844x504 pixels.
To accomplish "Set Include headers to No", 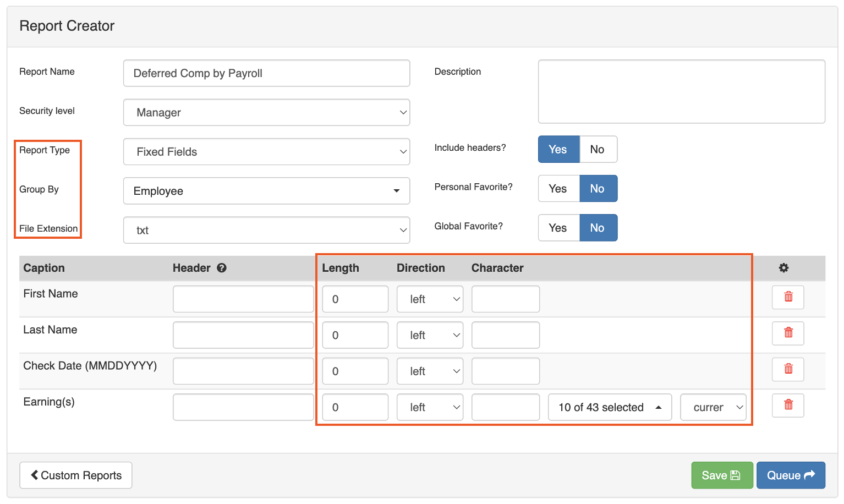I will point(598,149).
